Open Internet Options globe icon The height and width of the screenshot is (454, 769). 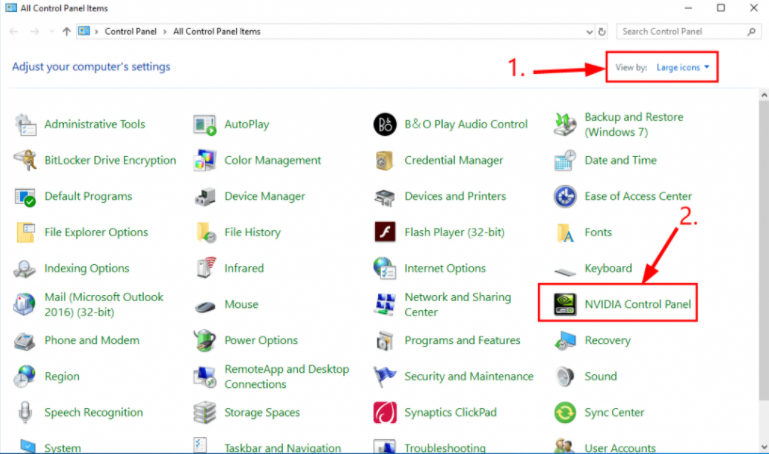pos(385,268)
